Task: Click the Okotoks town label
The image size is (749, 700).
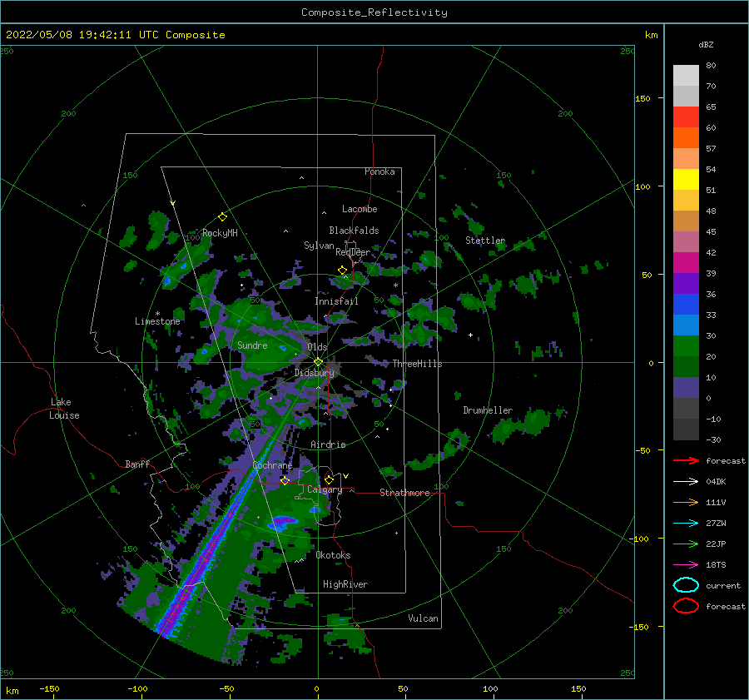Action: point(333,555)
